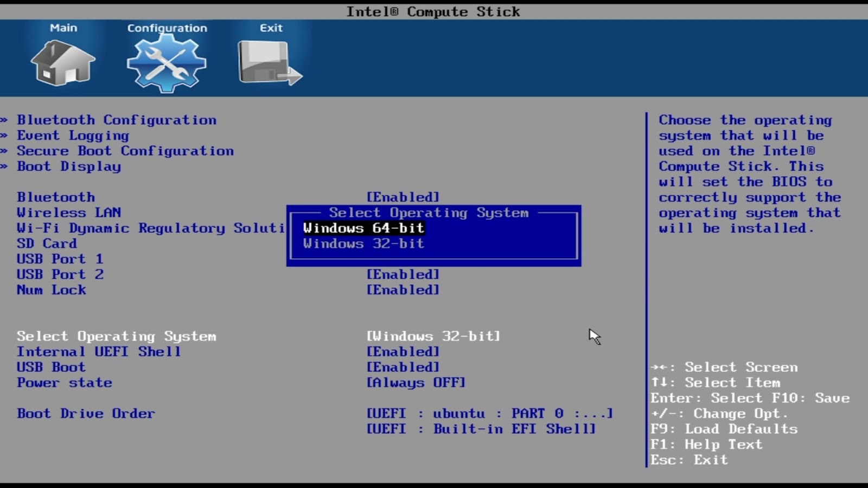Select UEFI Built-in EFI Shell boot entry

481,429
